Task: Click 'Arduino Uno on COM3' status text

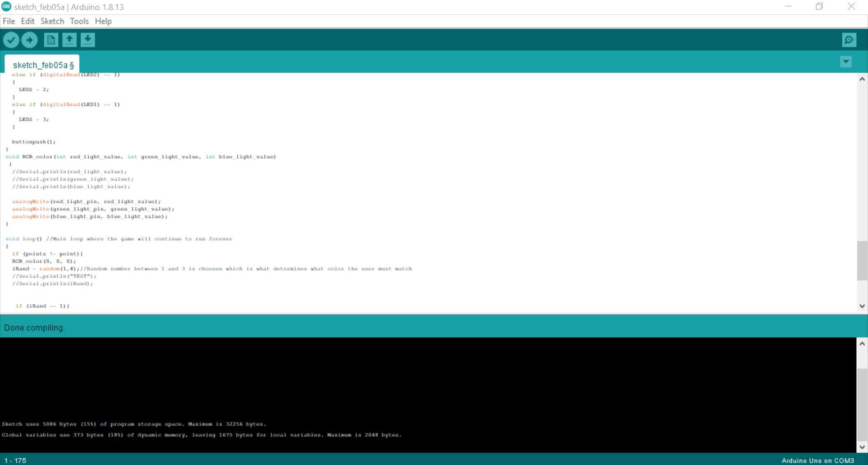Action: click(x=818, y=460)
